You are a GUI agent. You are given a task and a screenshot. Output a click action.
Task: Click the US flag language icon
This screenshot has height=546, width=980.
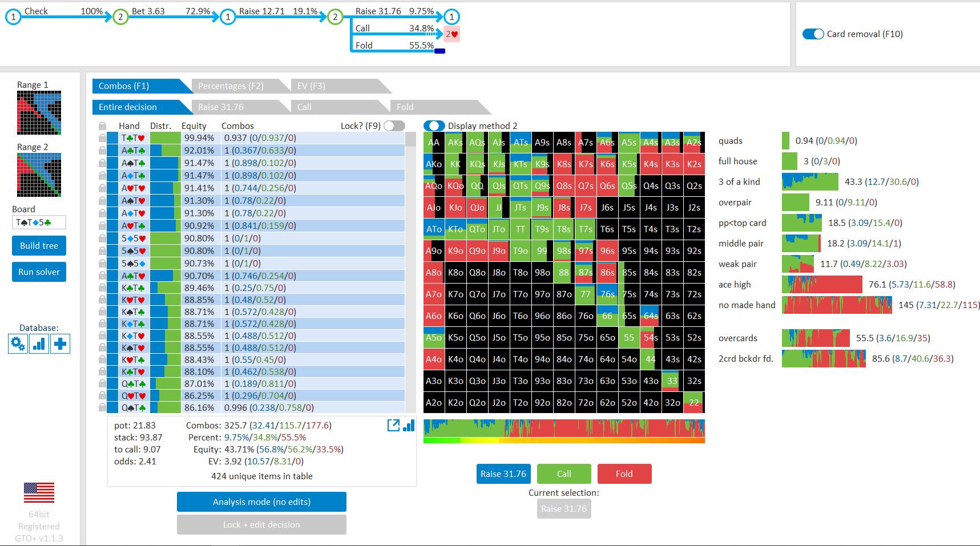39,492
